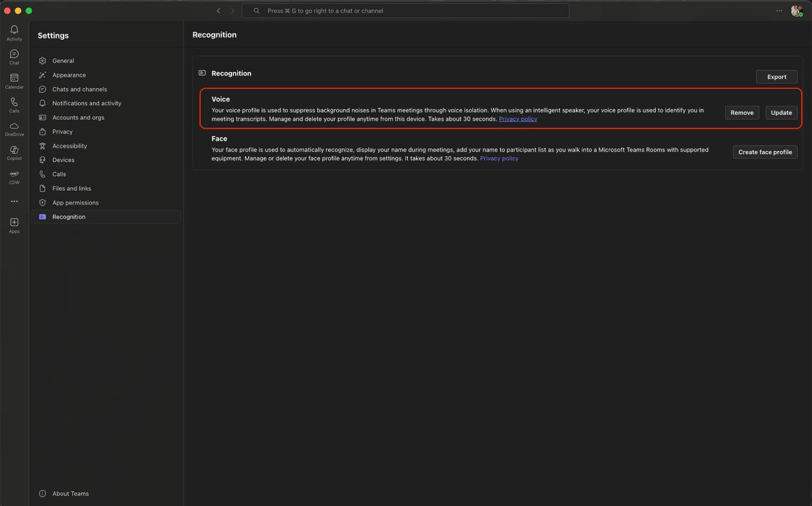
Task: Open the Activity bell icon
Action: (14, 30)
